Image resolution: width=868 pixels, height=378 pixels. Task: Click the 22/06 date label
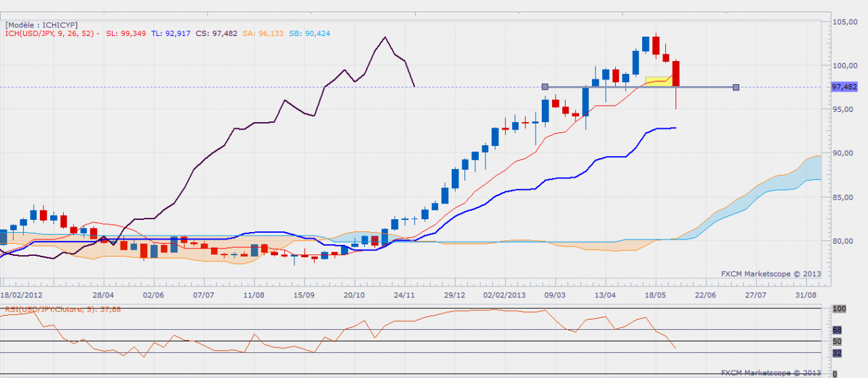point(706,295)
